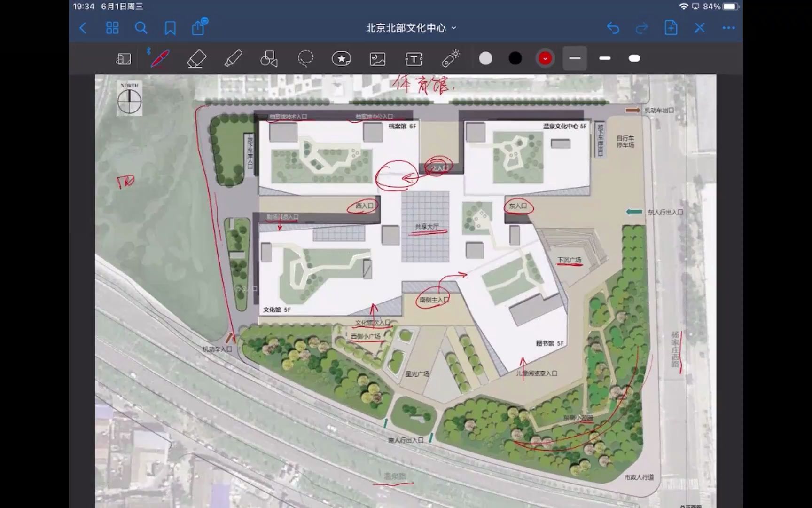Tap the 机动车入口 label
Image resolution: width=812 pixels, height=508 pixels.
click(x=217, y=349)
